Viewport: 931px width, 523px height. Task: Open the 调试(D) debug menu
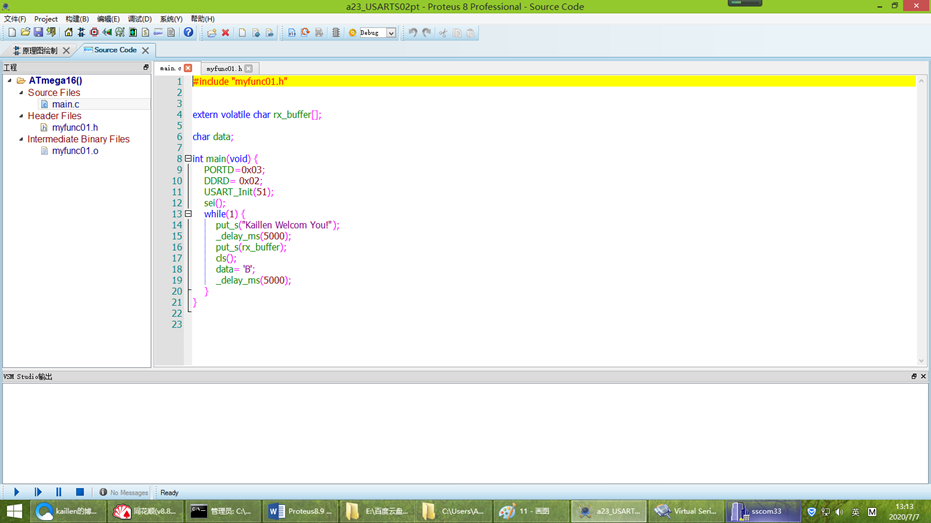[x=140, y=19]
